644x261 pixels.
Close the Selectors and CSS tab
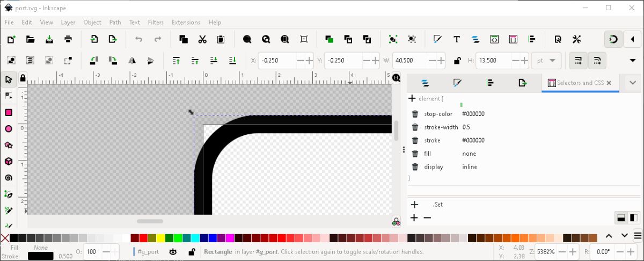point(609,83)
